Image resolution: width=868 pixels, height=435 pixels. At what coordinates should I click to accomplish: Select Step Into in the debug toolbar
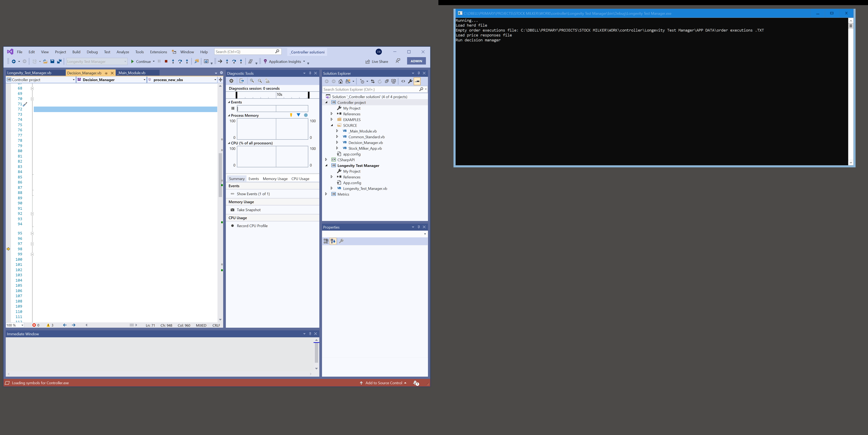click(173, 61)
